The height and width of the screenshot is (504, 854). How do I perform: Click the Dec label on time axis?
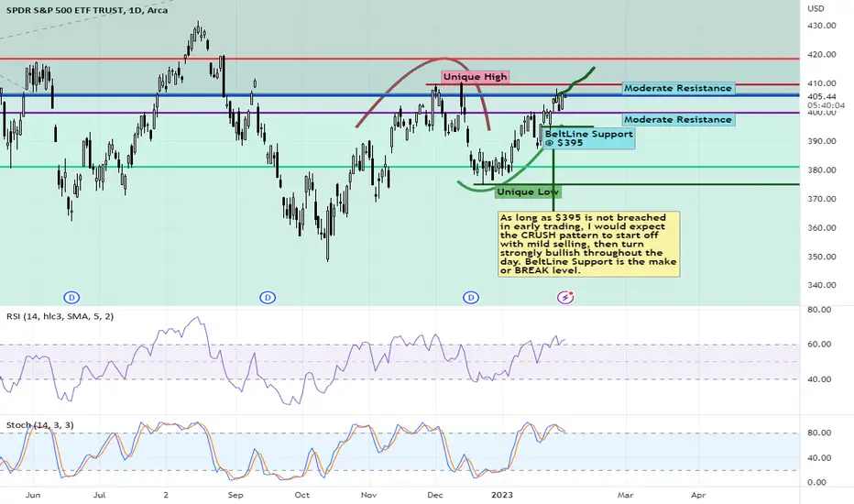tap(435, 495)
